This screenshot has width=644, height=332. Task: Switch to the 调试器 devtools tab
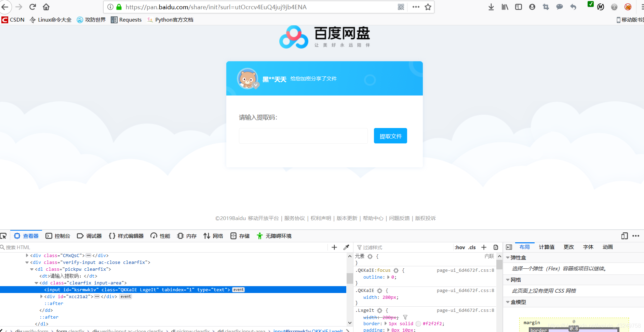click(90, 236)
